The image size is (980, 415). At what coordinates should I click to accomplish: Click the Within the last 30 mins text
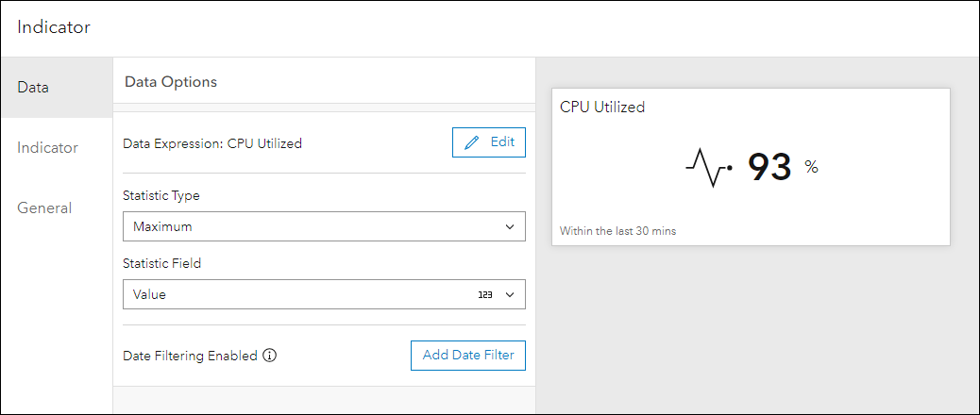coord(617,230)
